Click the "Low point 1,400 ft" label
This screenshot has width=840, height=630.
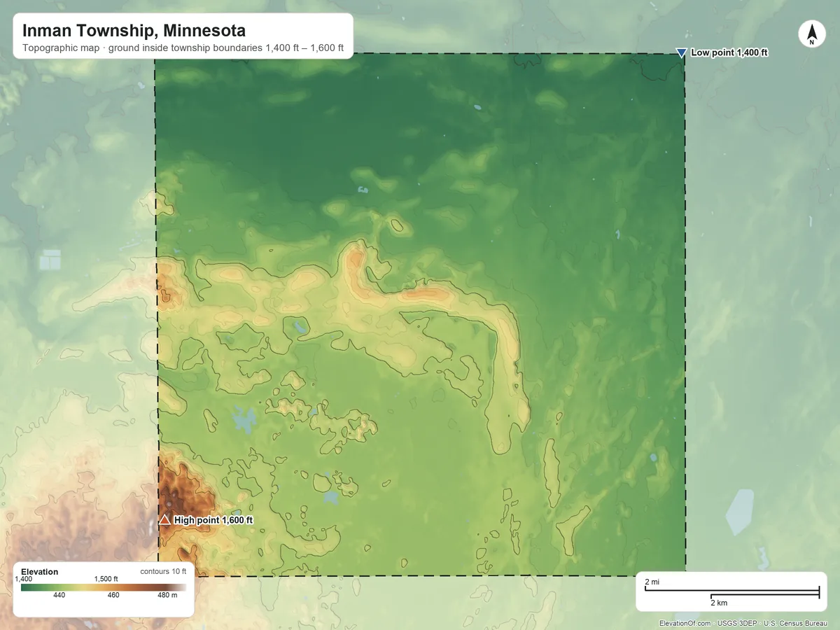coord(730,52)
